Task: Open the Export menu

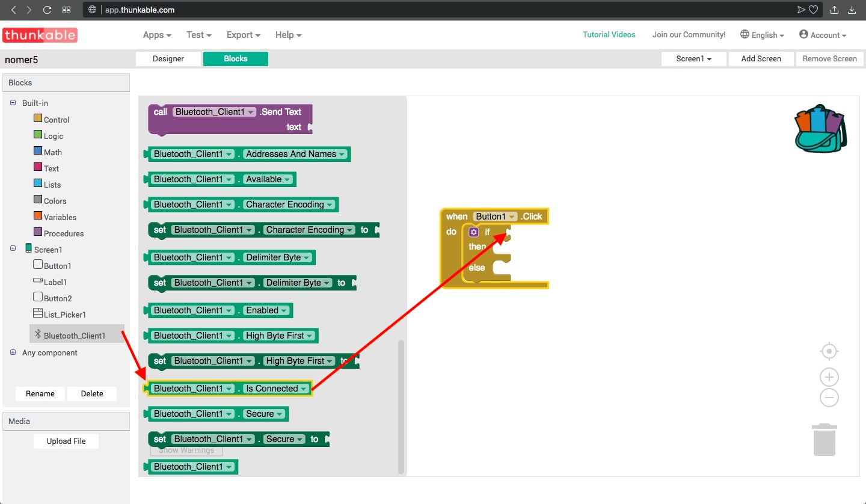Action: pos(244,35)
